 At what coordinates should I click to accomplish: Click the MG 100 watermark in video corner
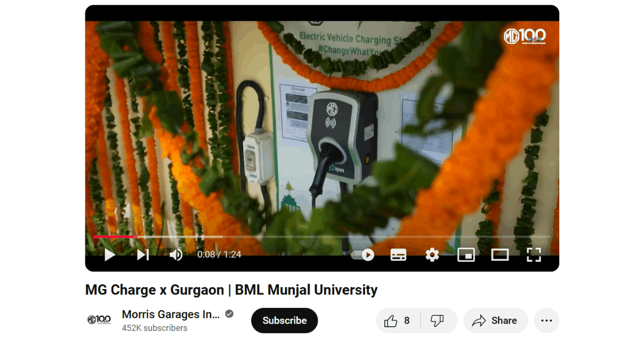(525, 36)
